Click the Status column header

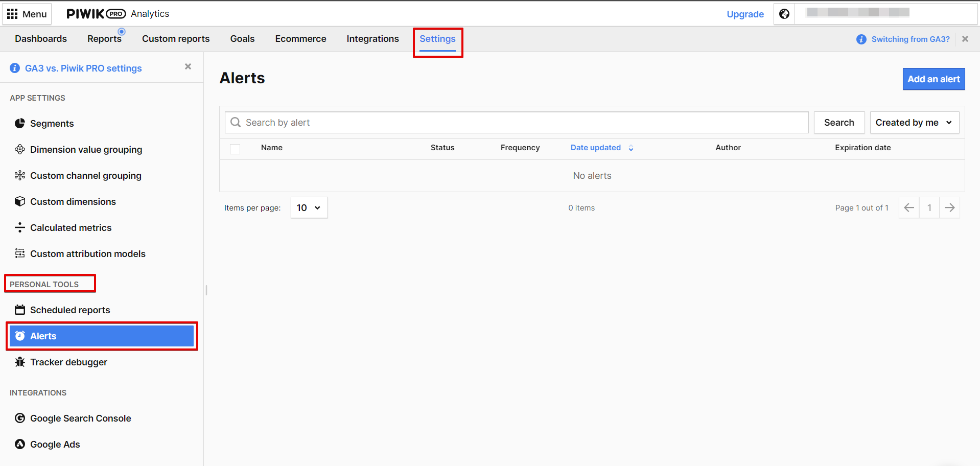(x=442, y=148)
